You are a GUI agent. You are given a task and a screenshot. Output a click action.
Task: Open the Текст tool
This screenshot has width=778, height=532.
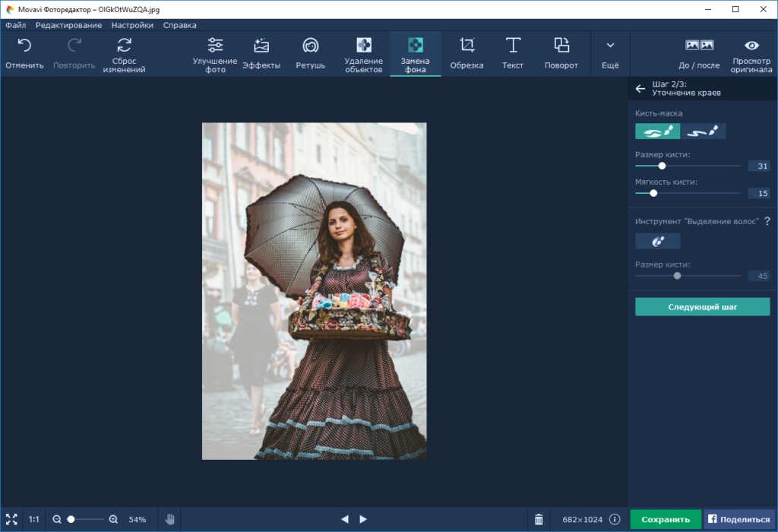click(x=513, y=46)
